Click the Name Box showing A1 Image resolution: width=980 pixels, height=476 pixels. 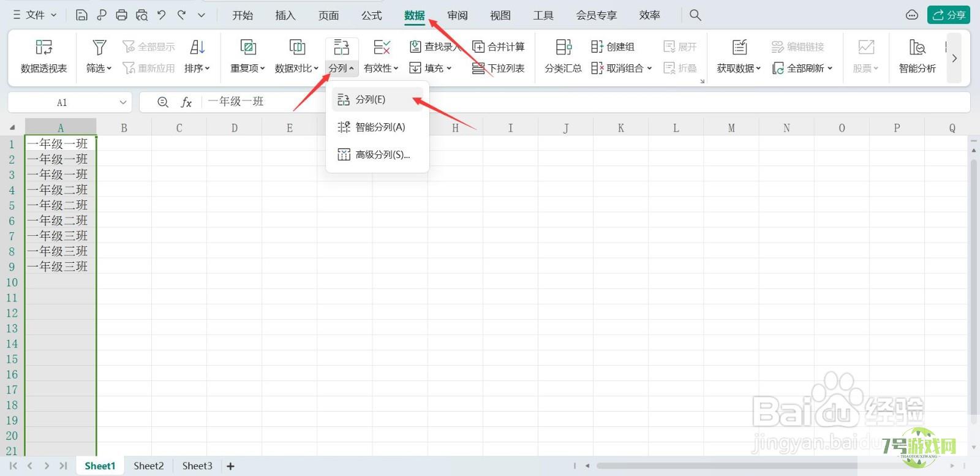[x=70, y=102]
